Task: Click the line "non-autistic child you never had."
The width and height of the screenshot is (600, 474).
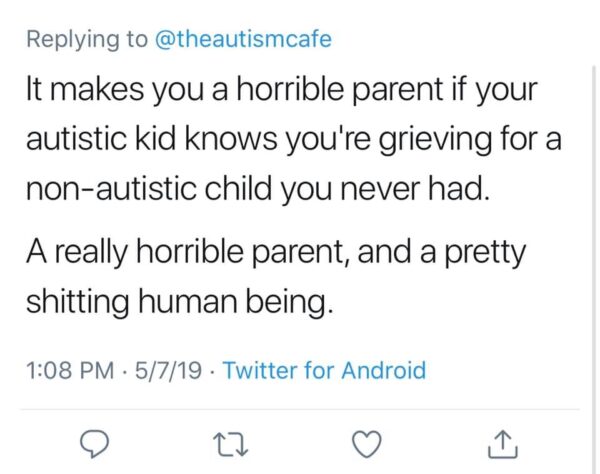Action: 258,190
